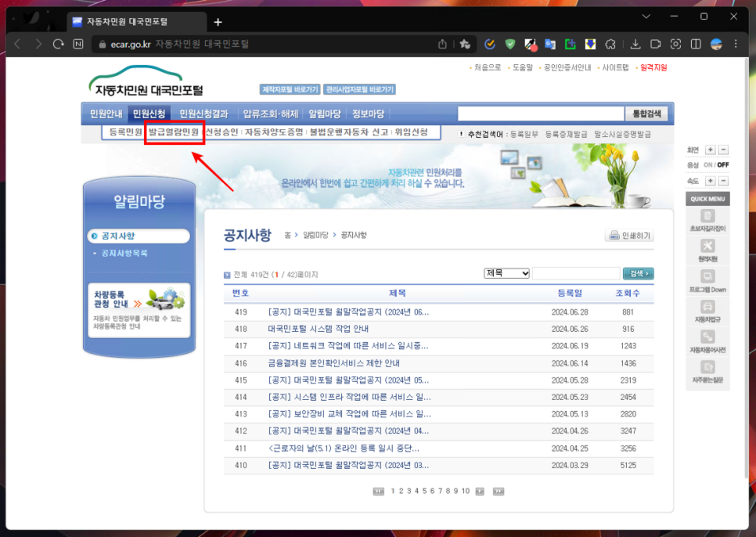
Task: Select the 불법운행자동차 신고 submenu
Action: coord(349,132)
